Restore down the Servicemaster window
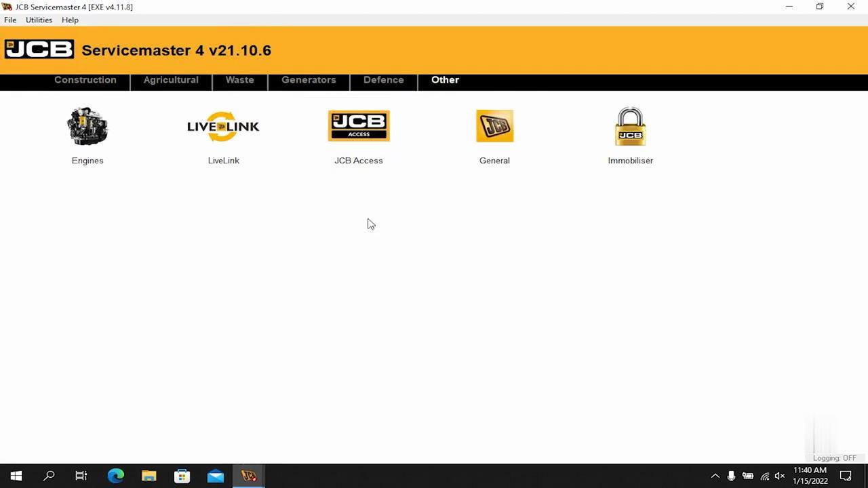The width and height of the screenshot is (868, 488). 820,7
